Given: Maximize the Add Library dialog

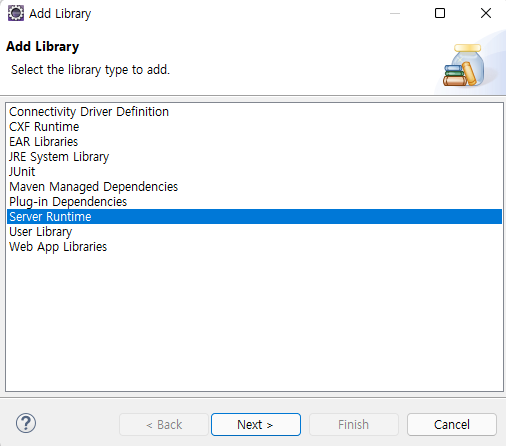Looking at the screenshot, I should 440,13.
